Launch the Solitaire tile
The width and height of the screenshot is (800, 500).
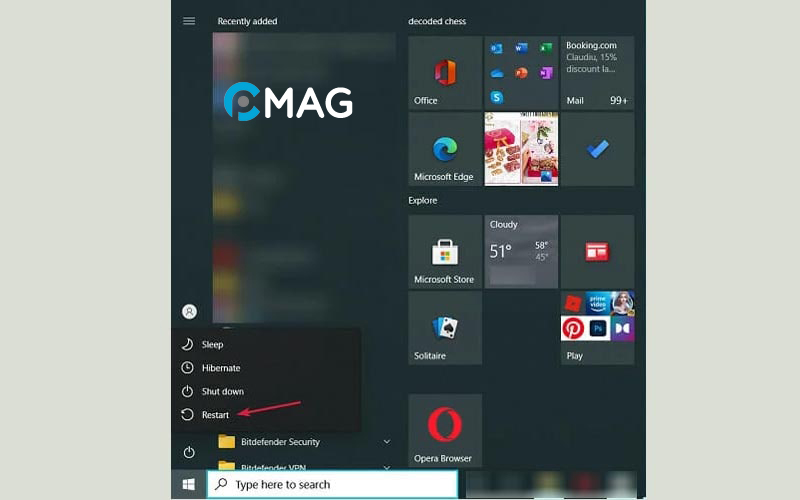tap(445, 328)
